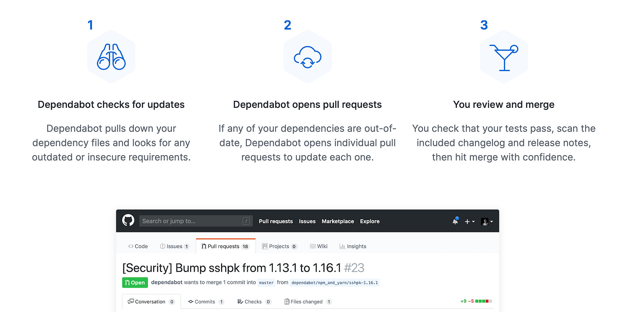The width and height of the screenshot is (644, 312).
Task: Go to Marketplace in top navigation
Action: pyautogui.click(x=338, y=221)
